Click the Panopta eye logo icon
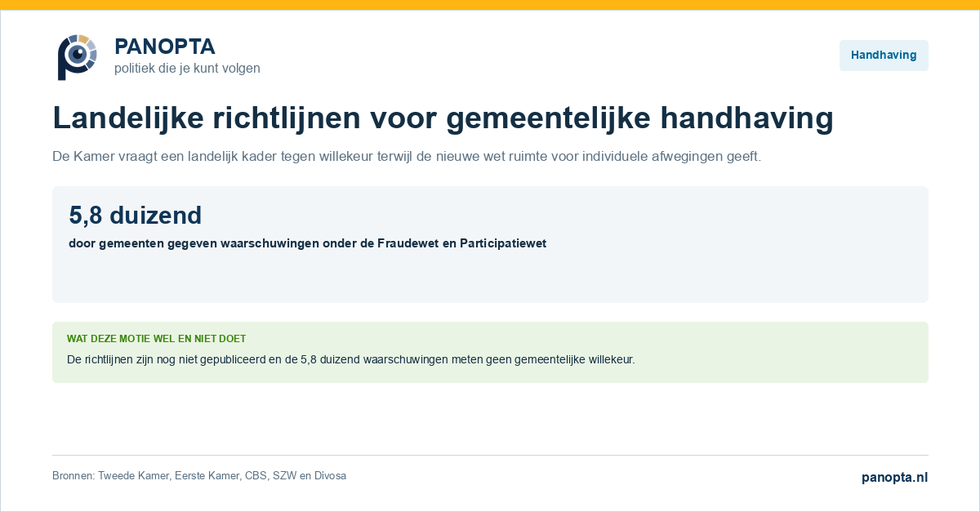 point(78,56)
